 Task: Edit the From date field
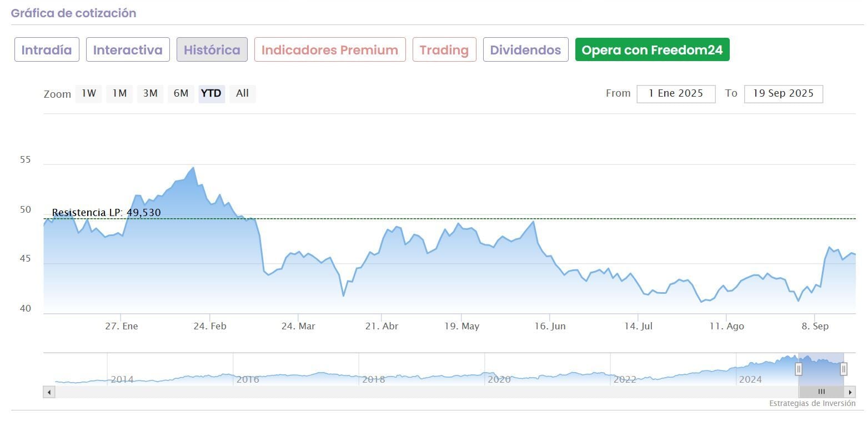point(676,94)
